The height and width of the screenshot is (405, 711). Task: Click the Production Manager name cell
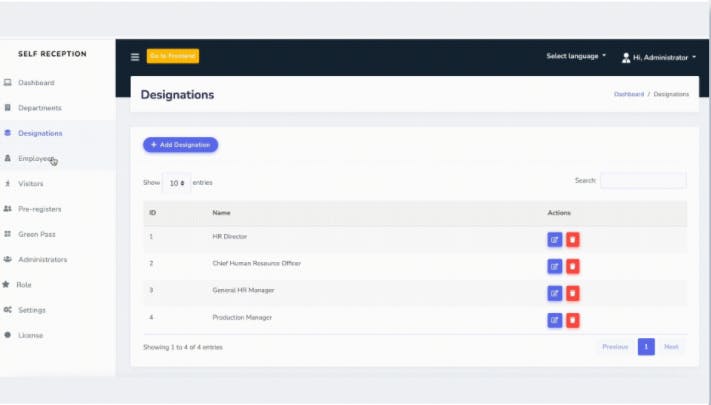pos(242,317)
